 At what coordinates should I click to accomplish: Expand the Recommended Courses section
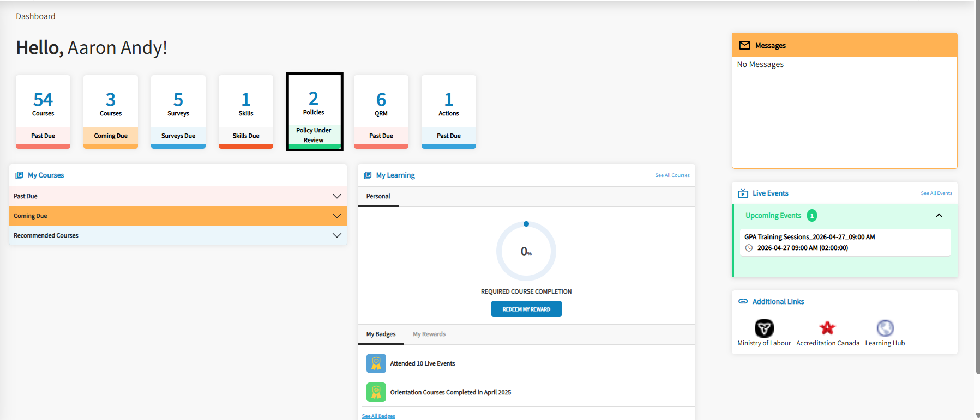178,235
